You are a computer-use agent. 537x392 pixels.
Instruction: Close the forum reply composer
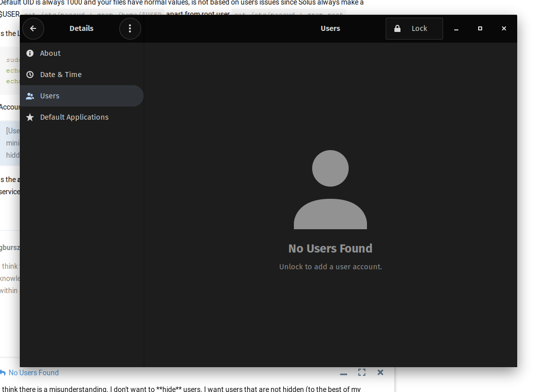(x=380, y=372)
